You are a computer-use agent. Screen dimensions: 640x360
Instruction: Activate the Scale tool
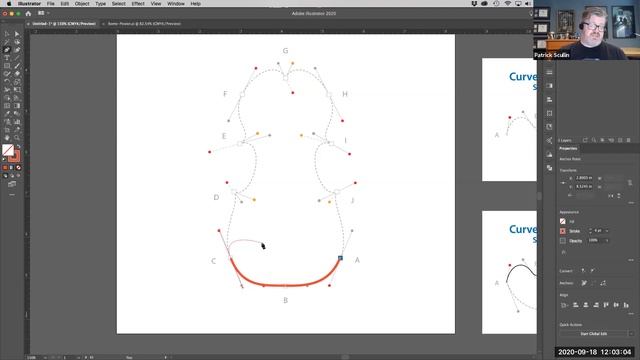click(x=17, y=82)
